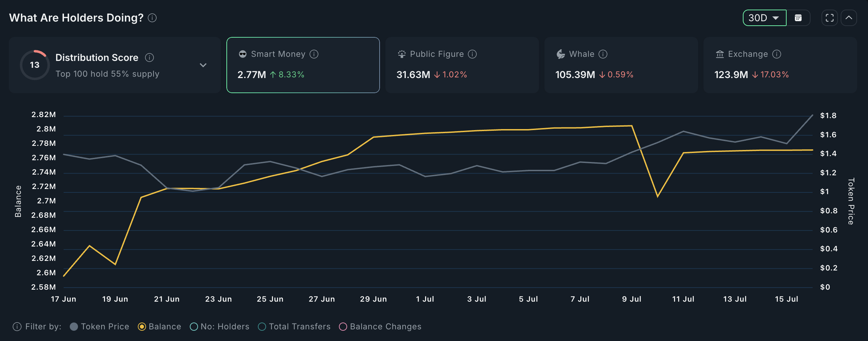Click the info icon beside 'Filter by'
This screenshot has width=868, height=341.
pos(17,327)
